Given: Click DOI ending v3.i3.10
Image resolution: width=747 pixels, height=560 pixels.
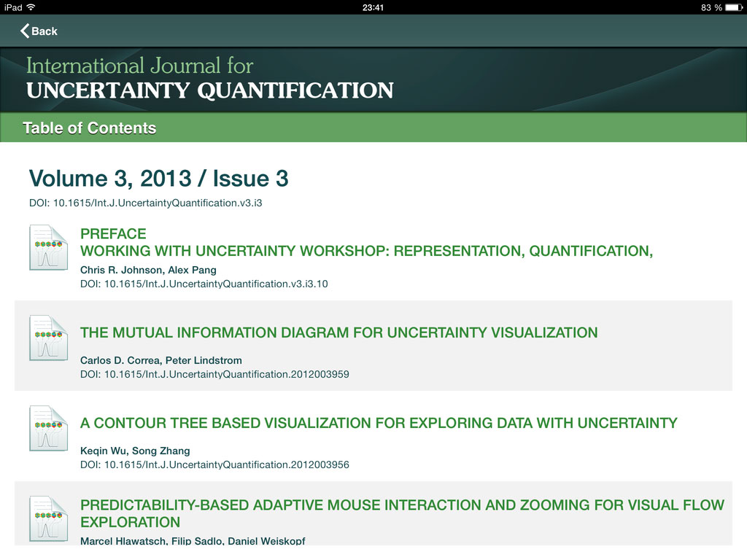Looking at the screenshot, I should point(204,284).
